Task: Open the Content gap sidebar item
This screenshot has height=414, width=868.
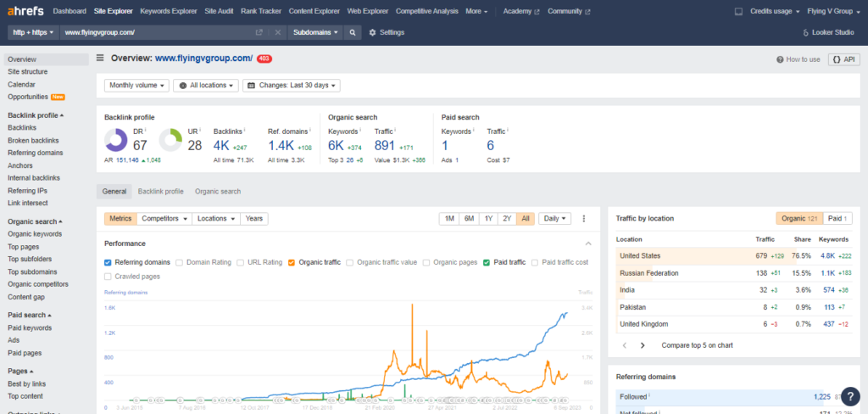Action: [25, 297]
